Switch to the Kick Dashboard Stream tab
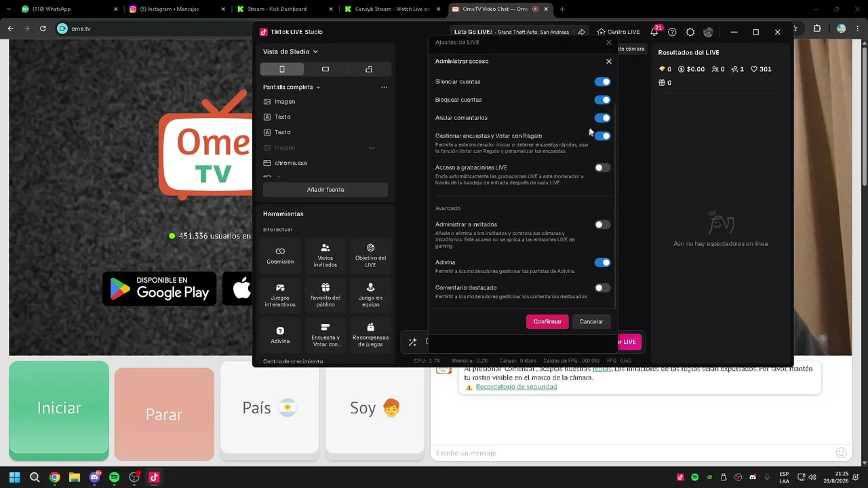868x488 pixels. click(x=285, y=9)
